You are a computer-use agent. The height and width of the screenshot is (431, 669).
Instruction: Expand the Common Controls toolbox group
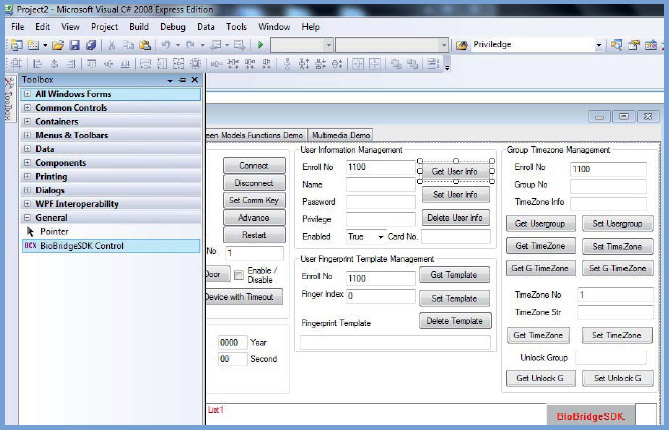[27, 108]
